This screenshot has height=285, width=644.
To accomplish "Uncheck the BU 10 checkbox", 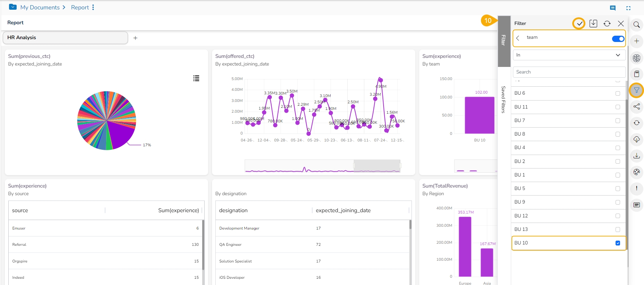I will click(618, 243).
